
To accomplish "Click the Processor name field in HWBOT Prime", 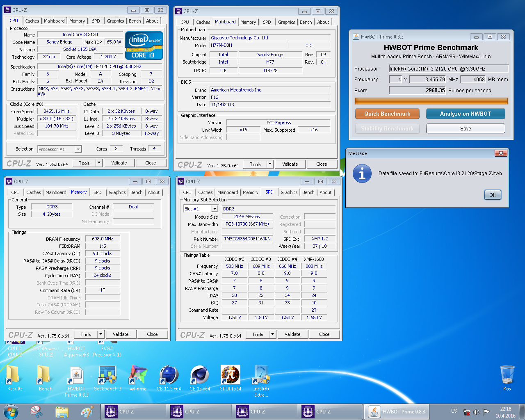I will point(448,68).
